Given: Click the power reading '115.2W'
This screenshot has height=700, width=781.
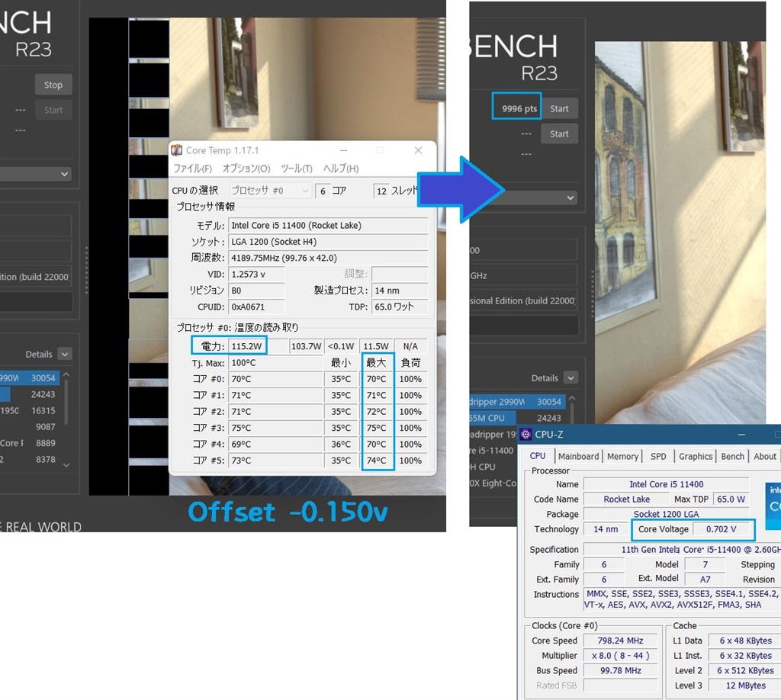Looking at the screenshot, I should 247,346.
